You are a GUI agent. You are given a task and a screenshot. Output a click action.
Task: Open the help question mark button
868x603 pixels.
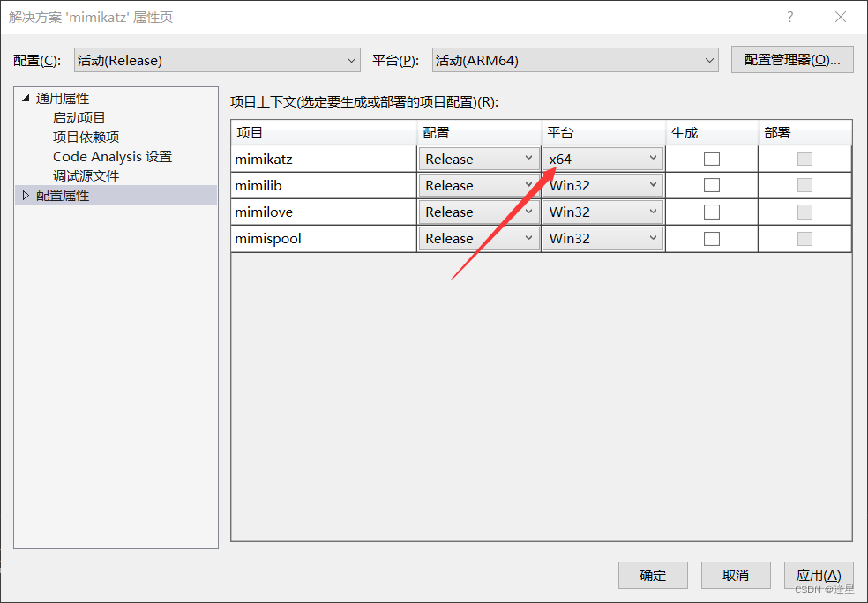790,17
